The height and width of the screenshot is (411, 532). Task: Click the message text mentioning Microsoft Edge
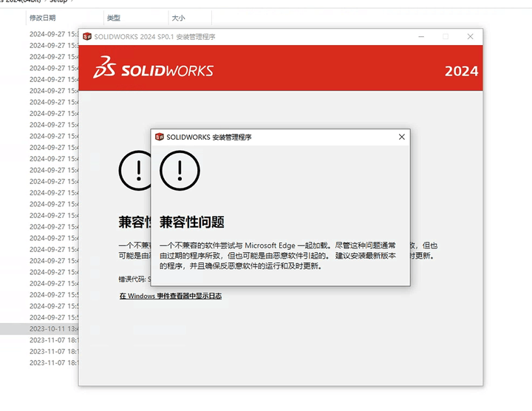pos(278,255)
